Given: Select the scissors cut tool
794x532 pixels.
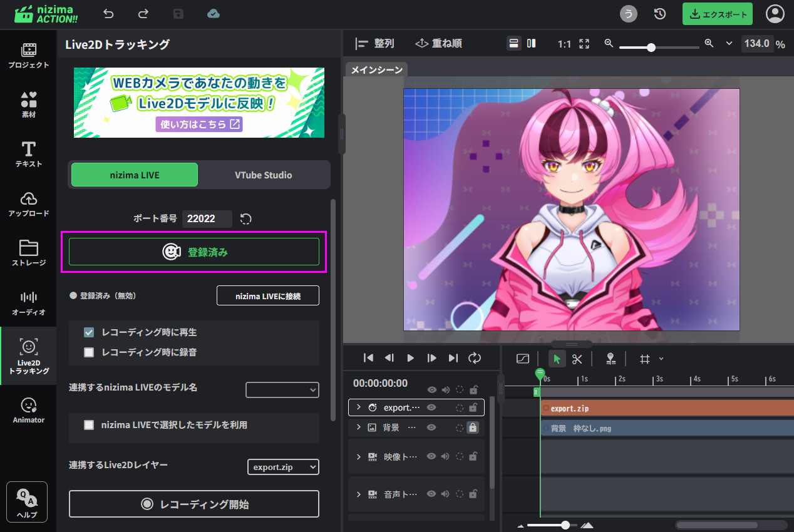Looking at the screenshot, I should pos(577,359).
